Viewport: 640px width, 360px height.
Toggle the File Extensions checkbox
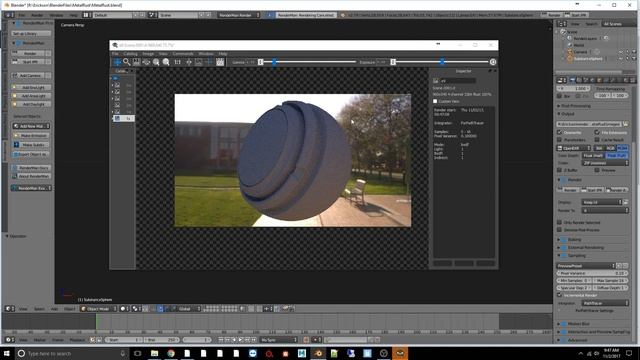pos(597,132)
